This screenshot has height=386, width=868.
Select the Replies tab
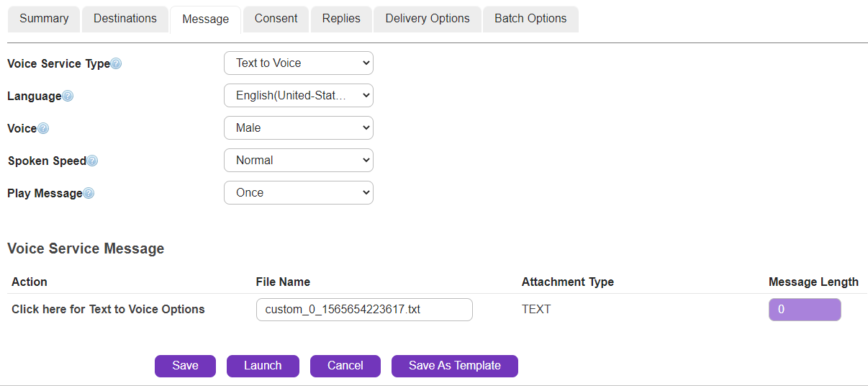[x=341, y=19]
